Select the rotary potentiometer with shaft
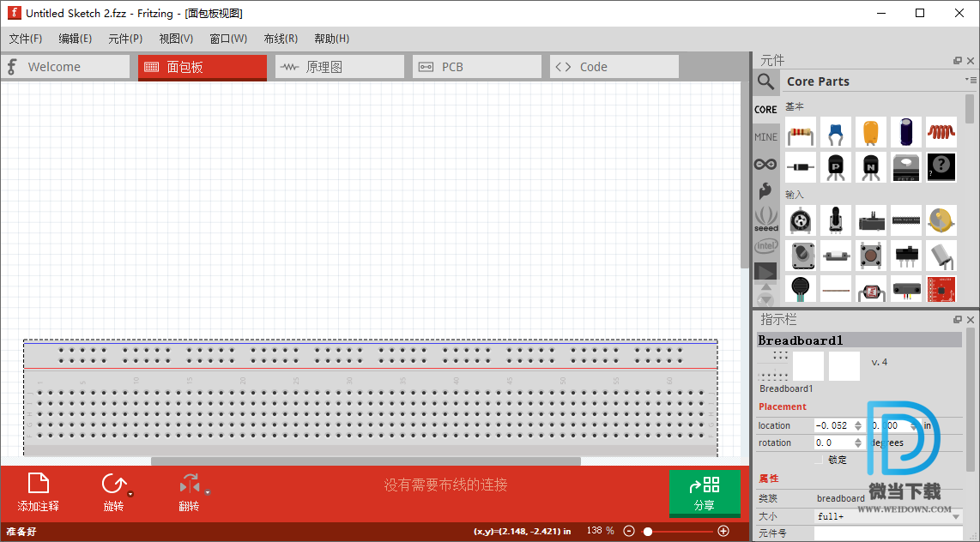This screenshot has width=980, height=542. (x=836, y=220)
